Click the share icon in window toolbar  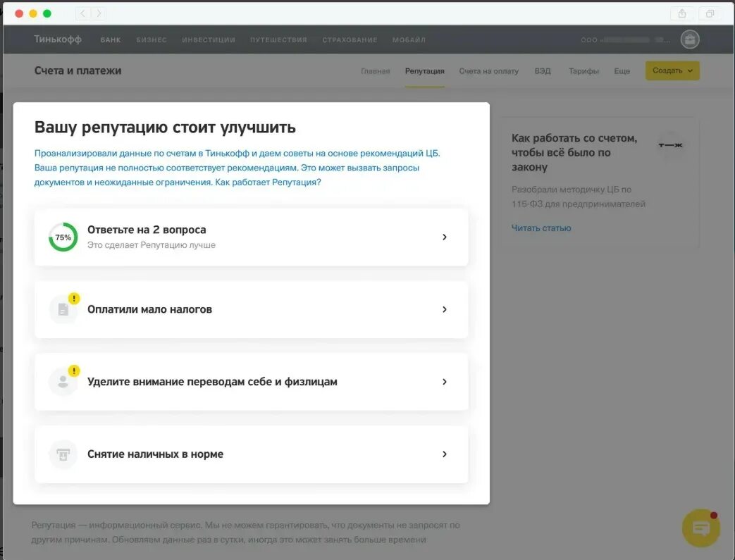682,13
